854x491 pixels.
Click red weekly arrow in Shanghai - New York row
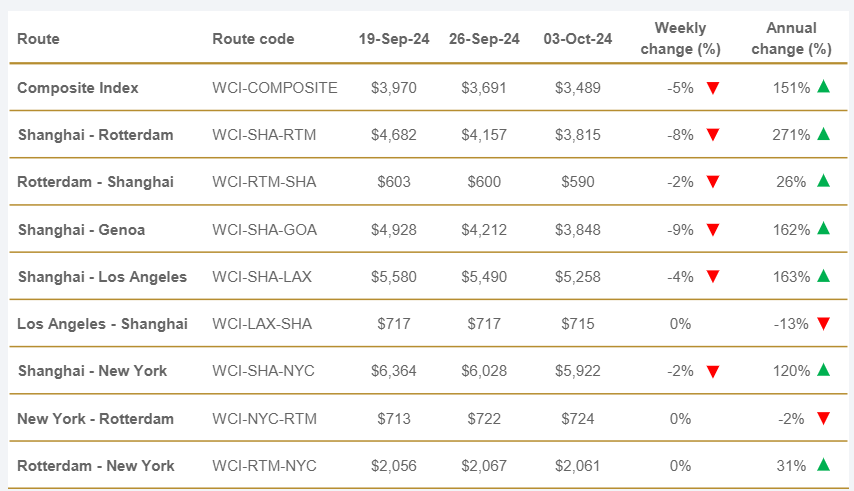pos(713,372)
